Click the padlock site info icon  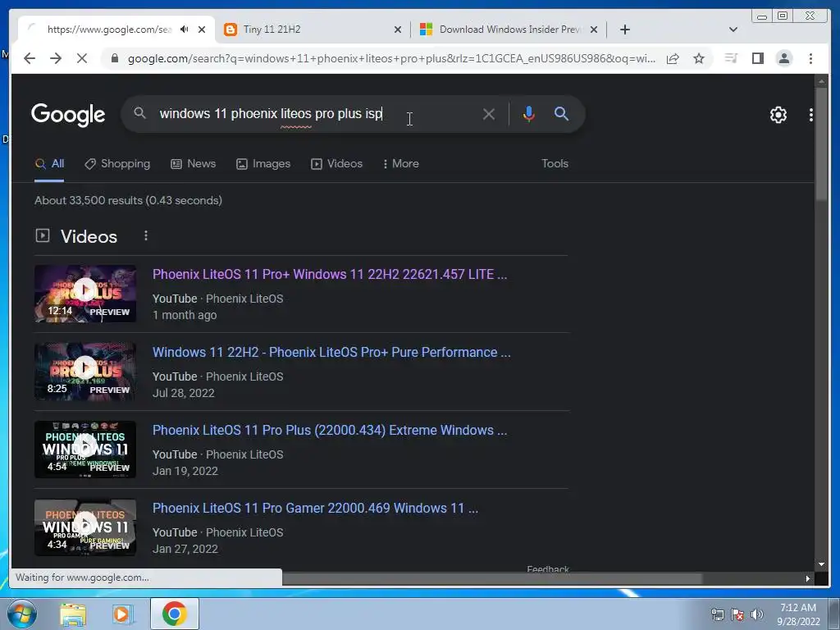[x=114, y=58]
